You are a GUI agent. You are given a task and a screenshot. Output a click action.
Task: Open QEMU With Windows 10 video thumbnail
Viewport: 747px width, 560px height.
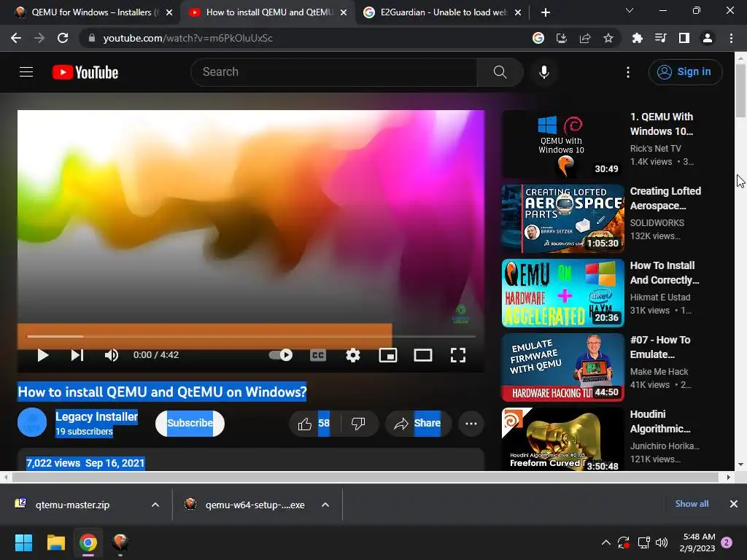(x=562, y=144)
